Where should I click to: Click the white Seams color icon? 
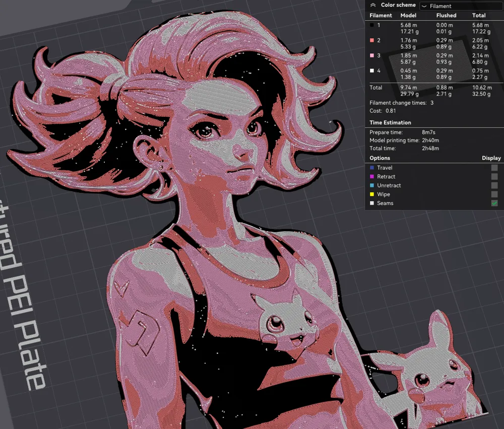[372, 203]
